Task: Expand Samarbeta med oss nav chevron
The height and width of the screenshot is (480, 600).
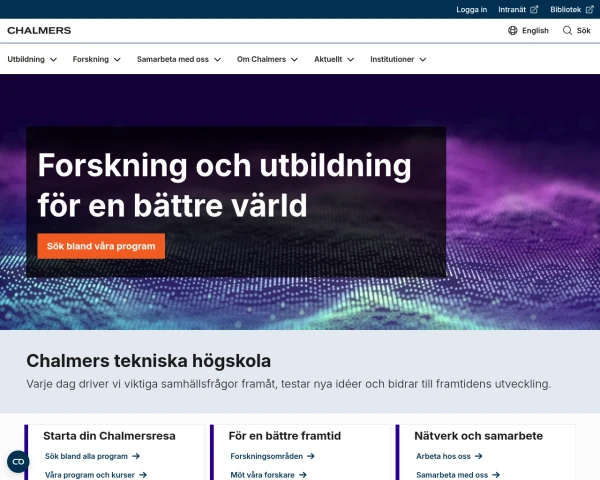Action: tap(217, 60)
